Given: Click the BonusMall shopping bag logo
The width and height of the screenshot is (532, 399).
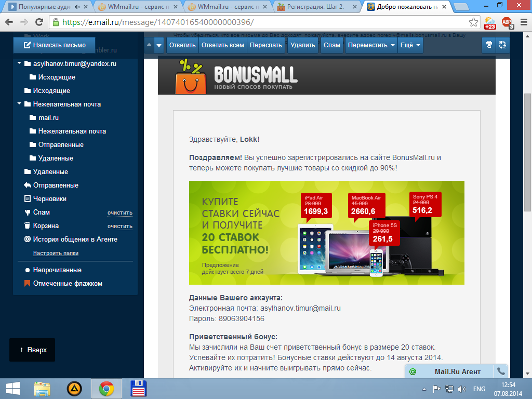Looking at the screenshot, I should 190,77.
